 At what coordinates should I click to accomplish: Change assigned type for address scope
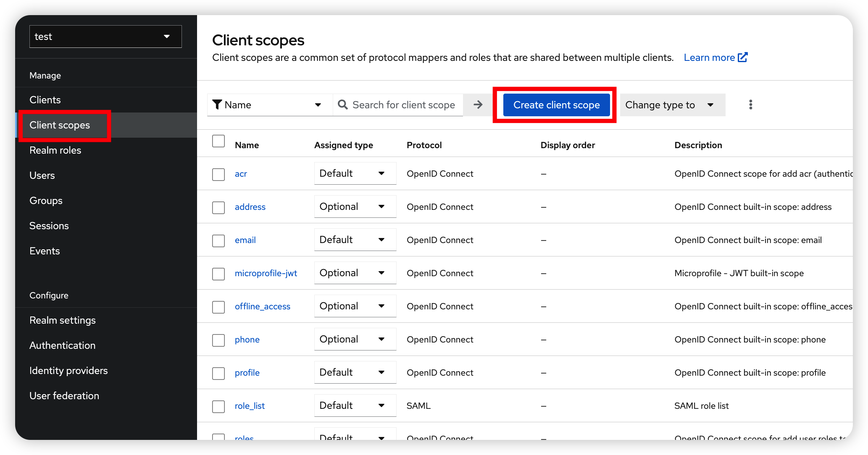[x=355, y=207]
